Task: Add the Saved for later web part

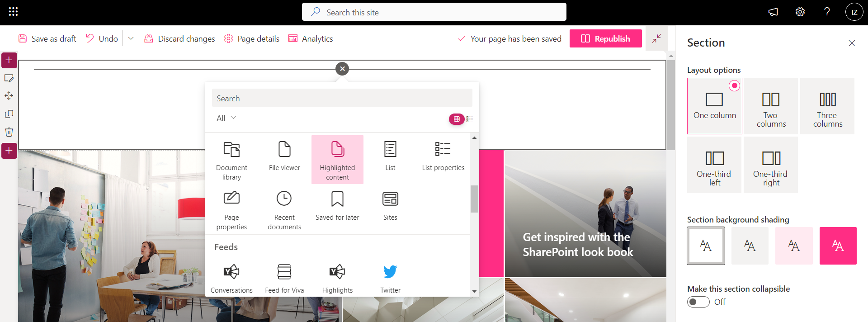Action: coord(337,205)
